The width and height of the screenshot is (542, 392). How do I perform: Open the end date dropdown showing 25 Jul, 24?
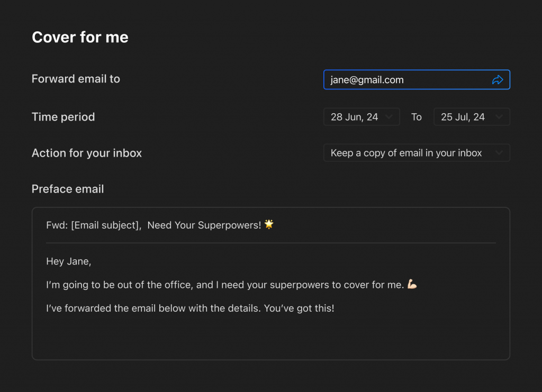[x=472, y=117]
